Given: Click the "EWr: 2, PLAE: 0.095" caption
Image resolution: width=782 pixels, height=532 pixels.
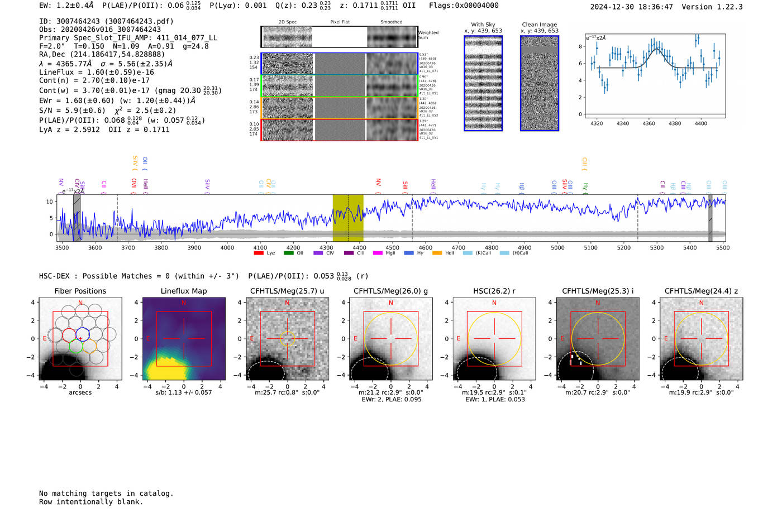Looking at the screenshot, I should (392, 400).
